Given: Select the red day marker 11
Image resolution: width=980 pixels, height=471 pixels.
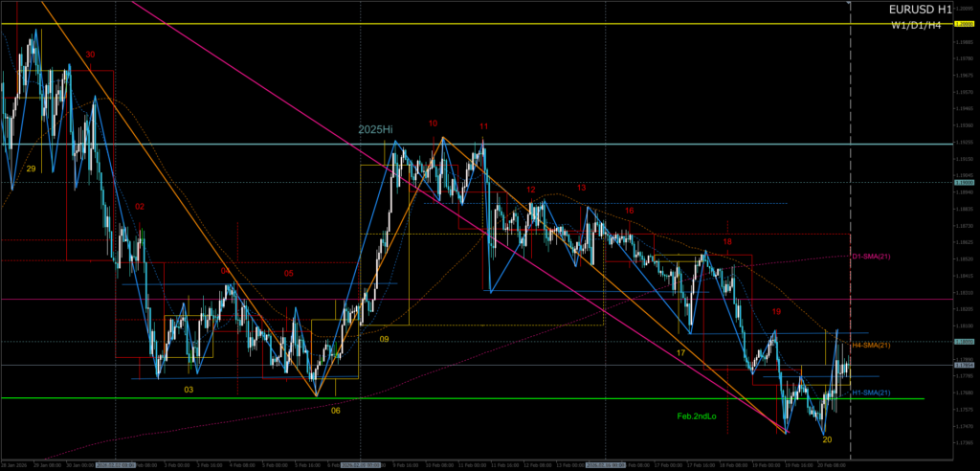Looking at the screenshot, I should (484, 126).
